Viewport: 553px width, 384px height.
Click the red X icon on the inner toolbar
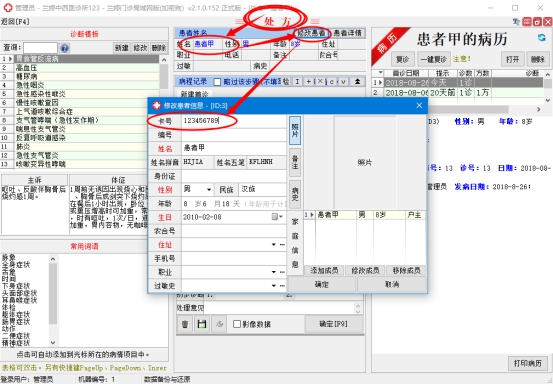point(548,22)
